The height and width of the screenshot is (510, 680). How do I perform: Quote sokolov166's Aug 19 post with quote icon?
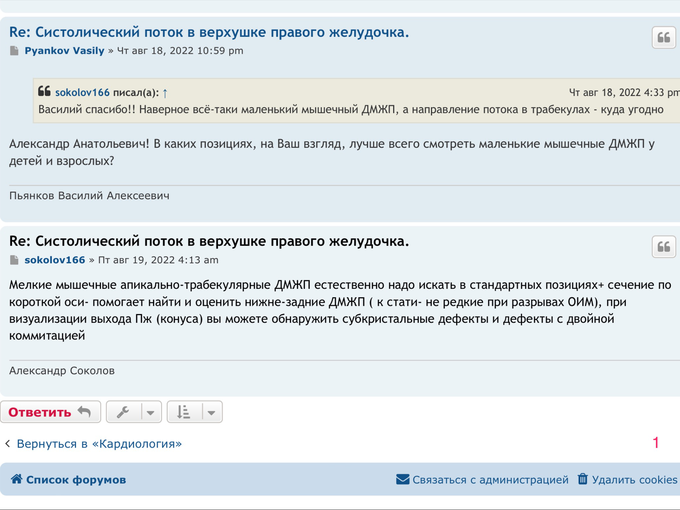tap(664, 247)
